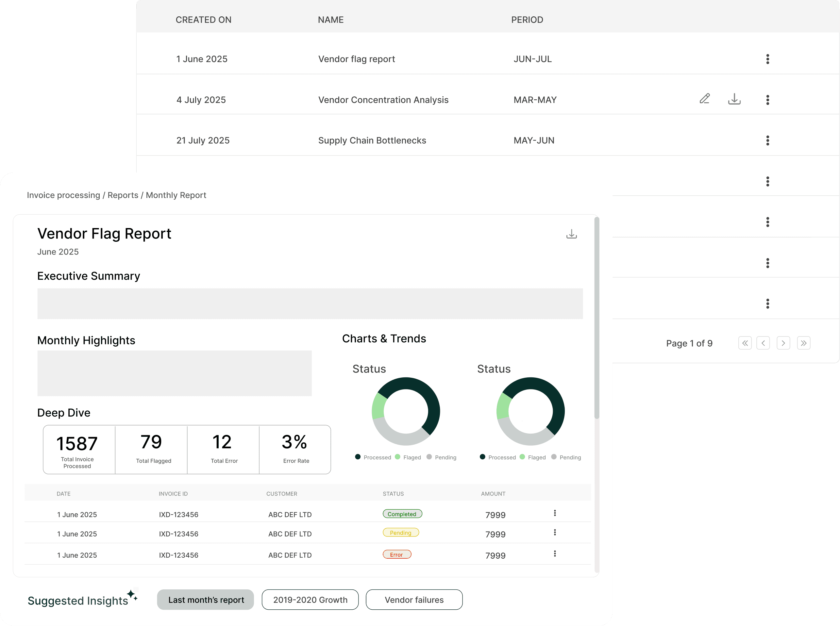The height and width of the screenshot is (626, 840).
Task: Open kebab menu for Supply Chain Bottlenecks
Action: click(768, 140)
